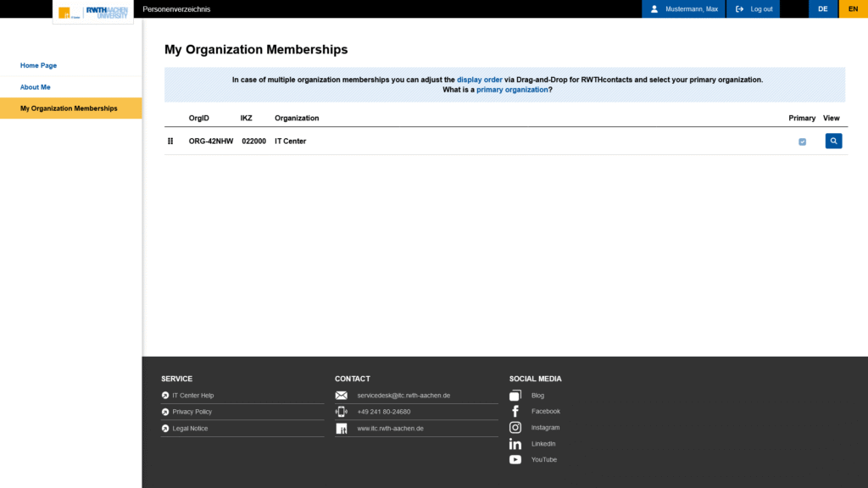This screenshot has height=488, width=868.
Task: Switch language to EN
Action: click(853, 8)
